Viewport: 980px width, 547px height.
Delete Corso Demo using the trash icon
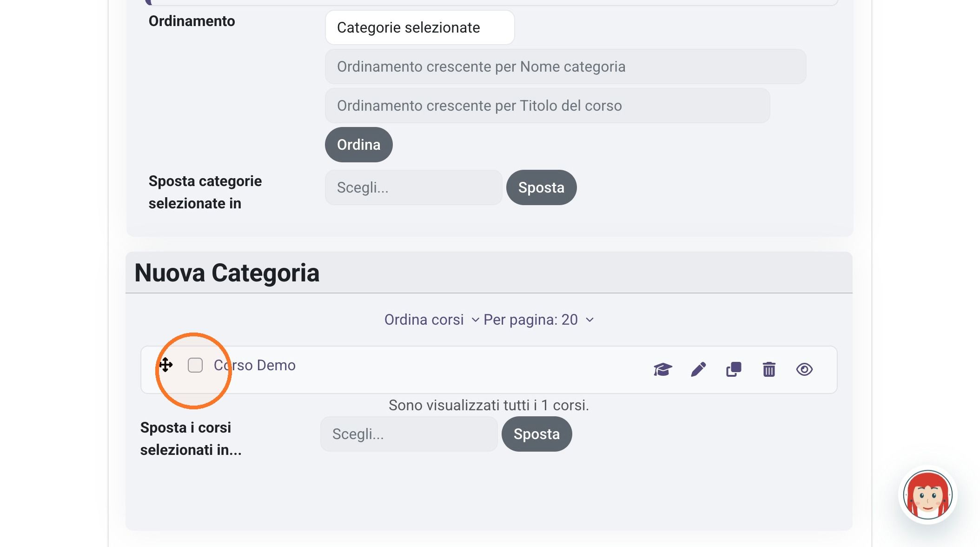(769, 370)
